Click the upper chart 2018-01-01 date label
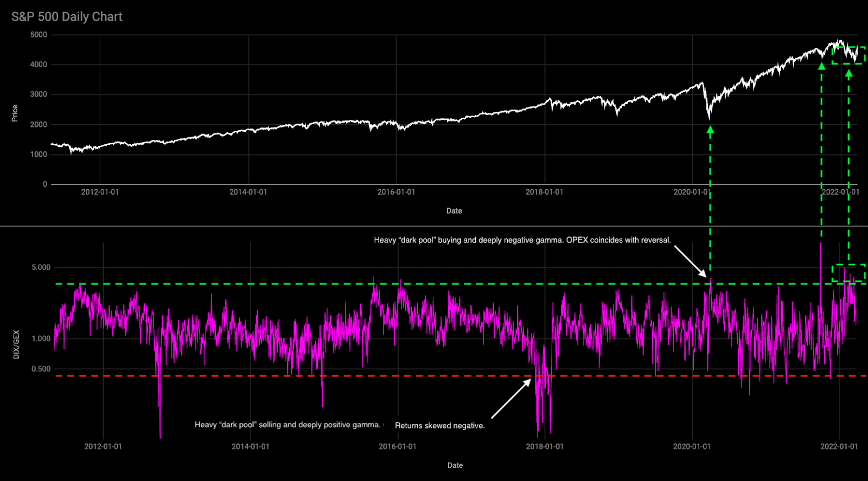Image resolution: width=868 pixels, height=481 pixels. click(x=544, y=192)
